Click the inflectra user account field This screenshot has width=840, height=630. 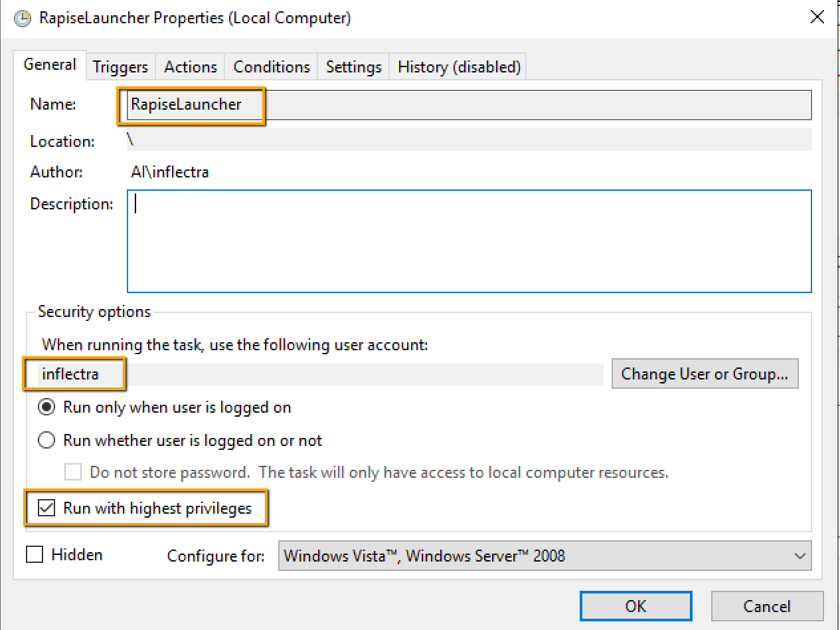click(x=319, y=374)
